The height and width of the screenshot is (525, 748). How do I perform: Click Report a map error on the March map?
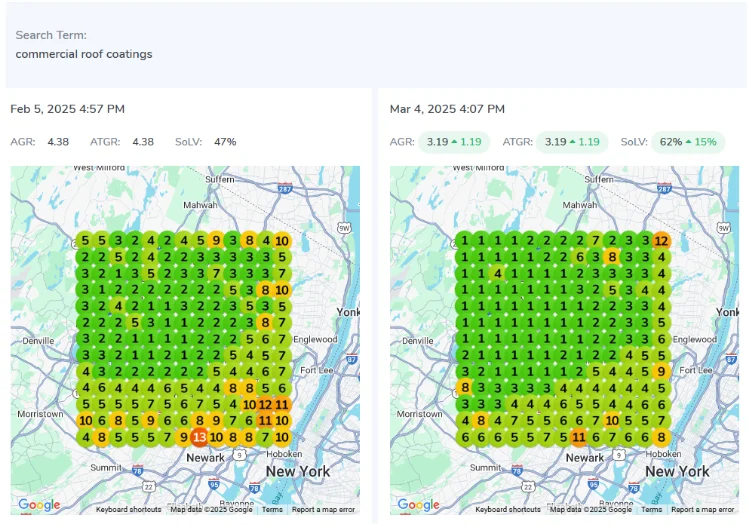pyautogui.click(x=702, y=510)
